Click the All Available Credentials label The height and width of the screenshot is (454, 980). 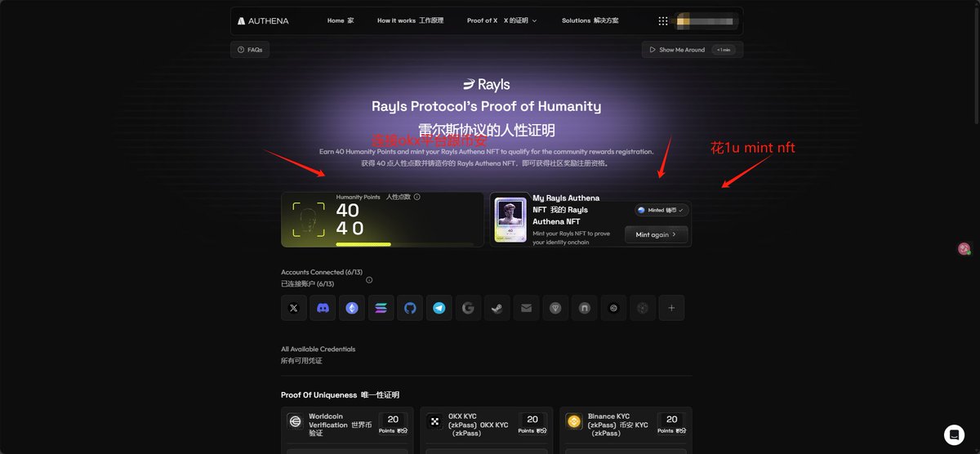318,349
